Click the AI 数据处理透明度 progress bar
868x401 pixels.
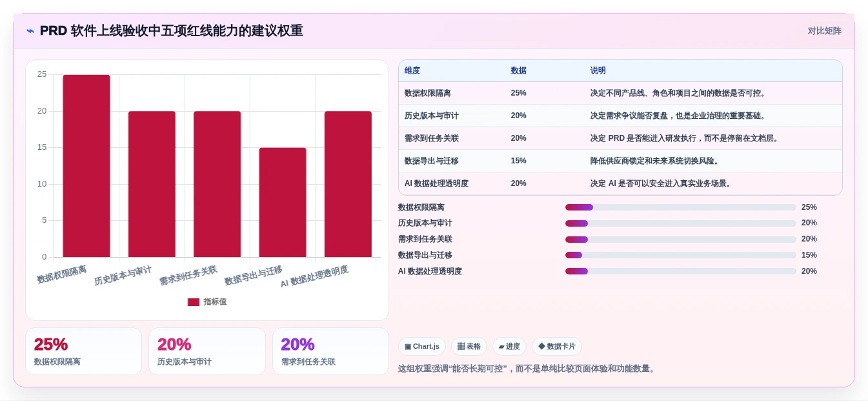point(680,271)
